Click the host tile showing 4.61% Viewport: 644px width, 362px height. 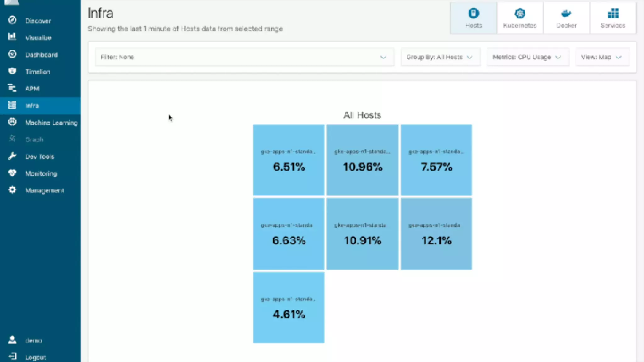click(288, 308)
